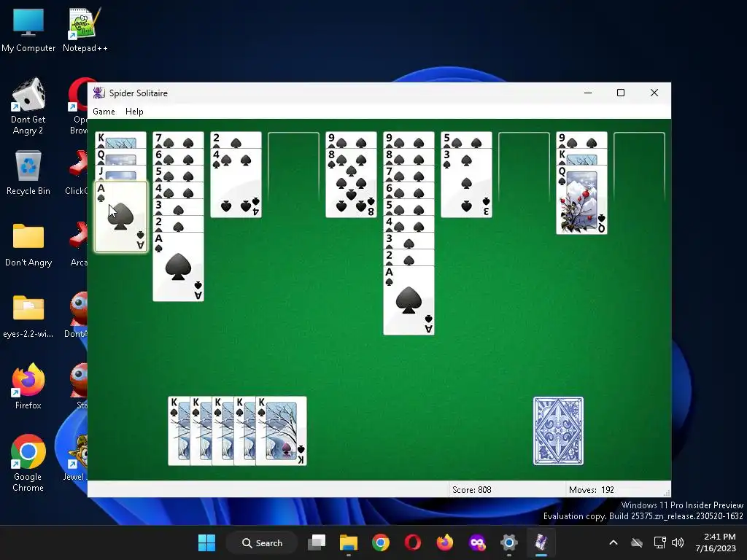The height and width of the screenshot is (560, 747).
Task: Open the Windows Start menu
Action: point(206,542)
